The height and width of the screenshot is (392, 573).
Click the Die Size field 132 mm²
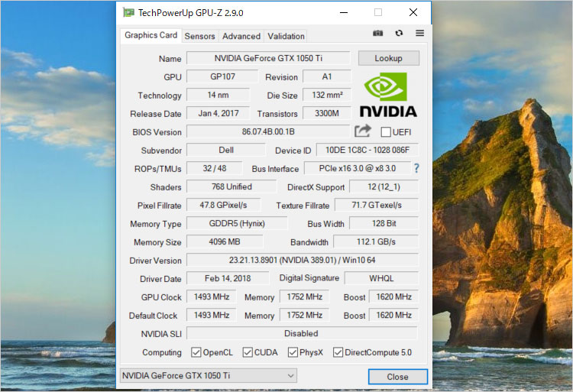[327, 95]
